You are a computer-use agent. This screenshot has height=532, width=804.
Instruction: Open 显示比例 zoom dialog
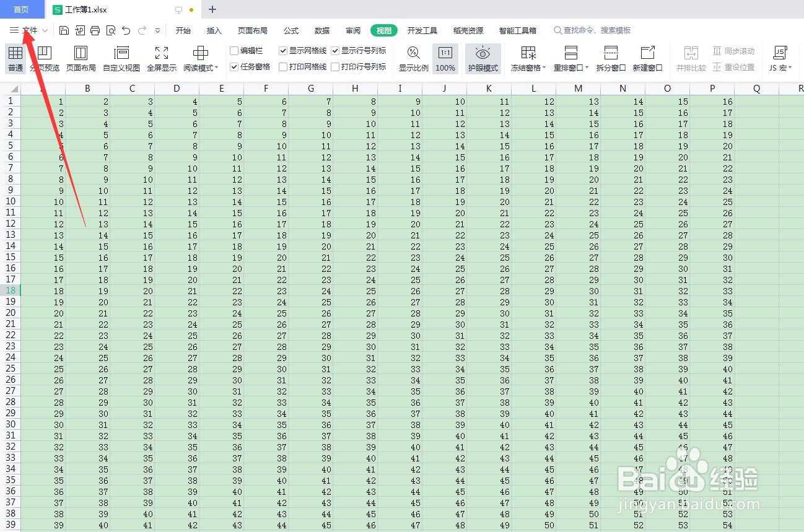pyautogui.click(x=413, y=59)
